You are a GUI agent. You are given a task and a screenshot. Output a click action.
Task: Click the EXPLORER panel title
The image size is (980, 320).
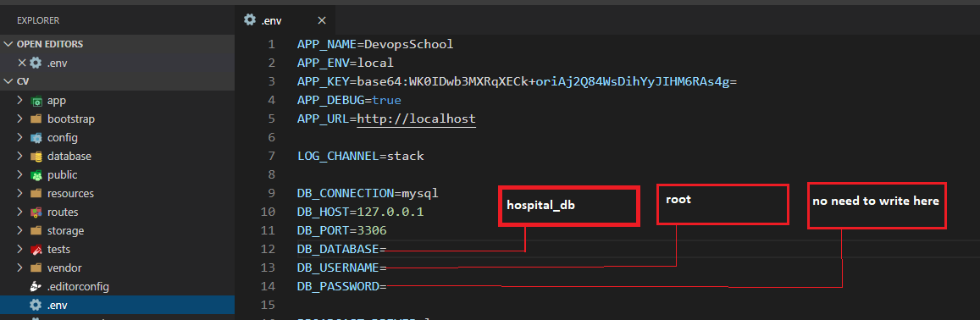[38, 20]
